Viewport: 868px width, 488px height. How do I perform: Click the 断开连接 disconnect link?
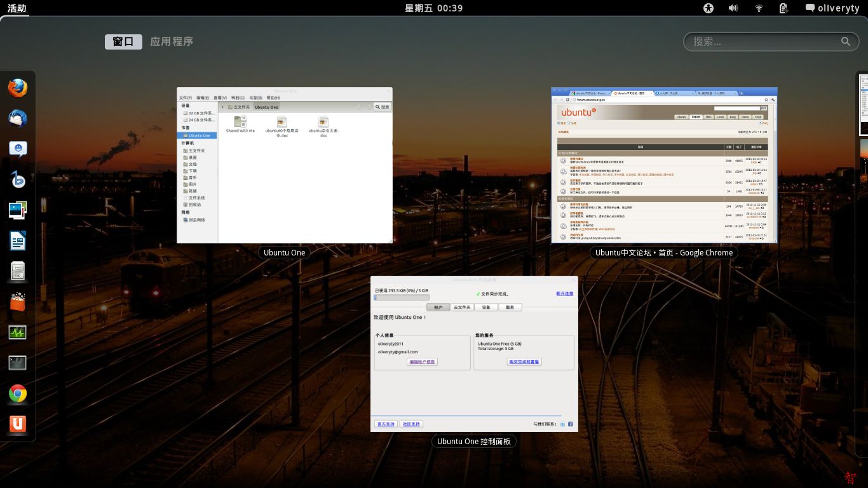coord(565,294)
